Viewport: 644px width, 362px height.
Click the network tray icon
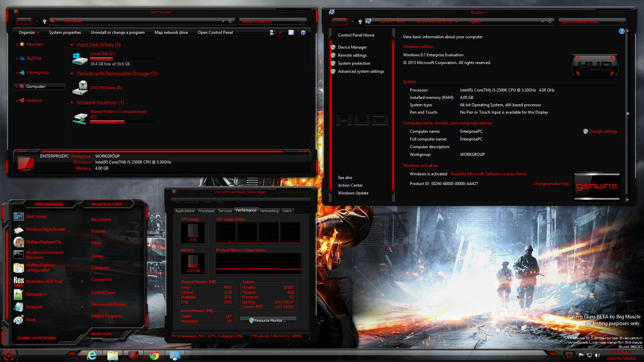point(589,355)
